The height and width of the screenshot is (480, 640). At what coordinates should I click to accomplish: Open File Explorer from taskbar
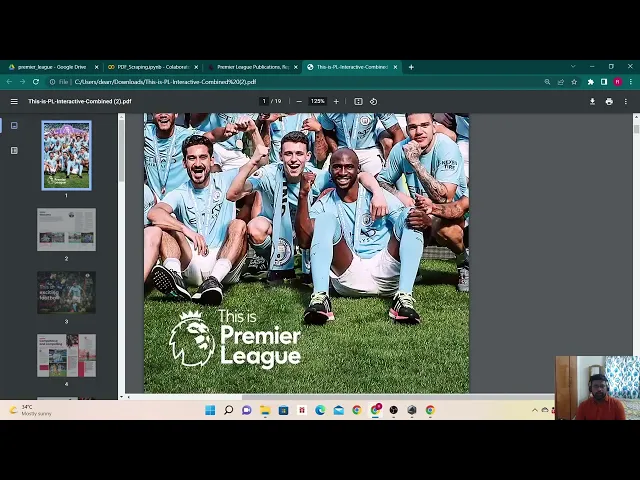(265, 410)
